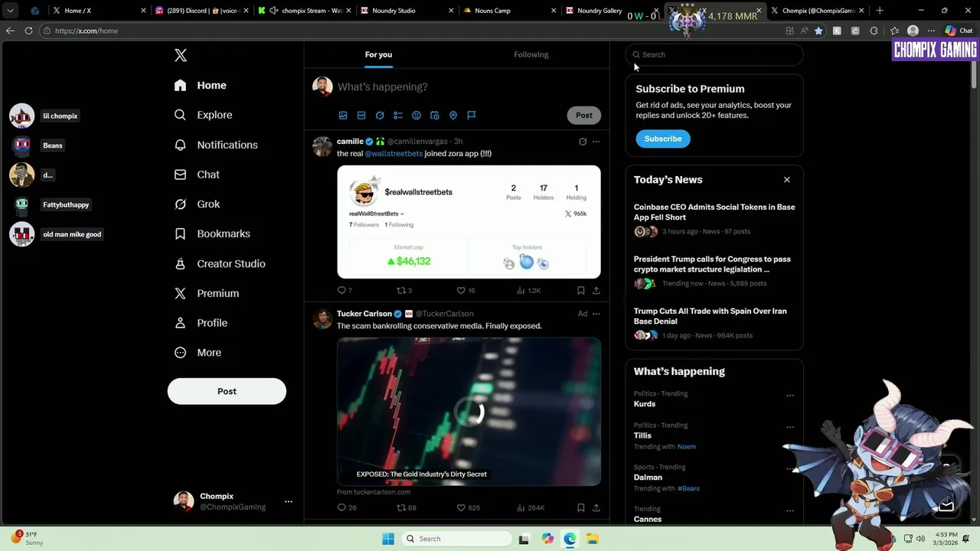Tag location icon in the composer
This screenshot has height=551, width=980.
[x=453, y=115]
